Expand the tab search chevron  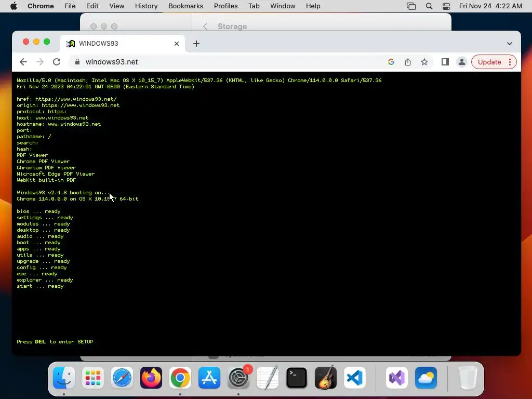(510, 44)
